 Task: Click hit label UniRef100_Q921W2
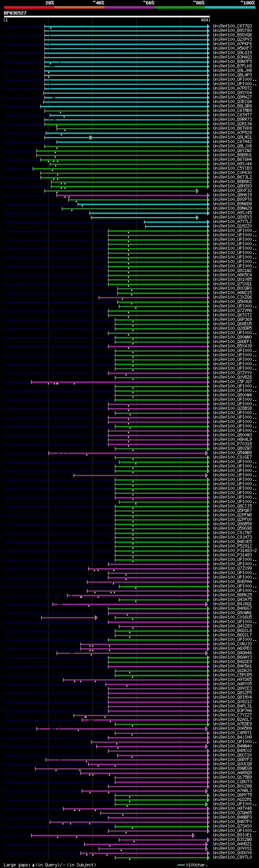pyautogui.click(x=232, y=271)
